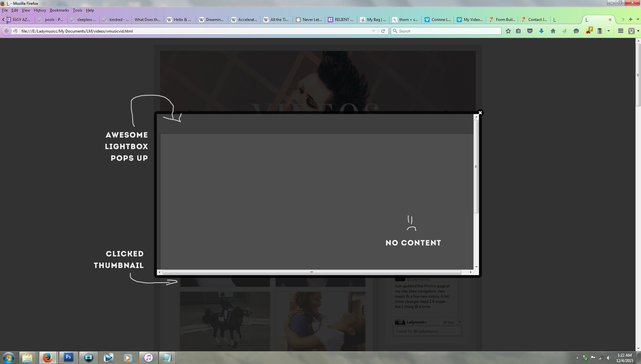Open the URL bar history dropdown arrow
641x364 pixels.
click(x=373, y=31)
